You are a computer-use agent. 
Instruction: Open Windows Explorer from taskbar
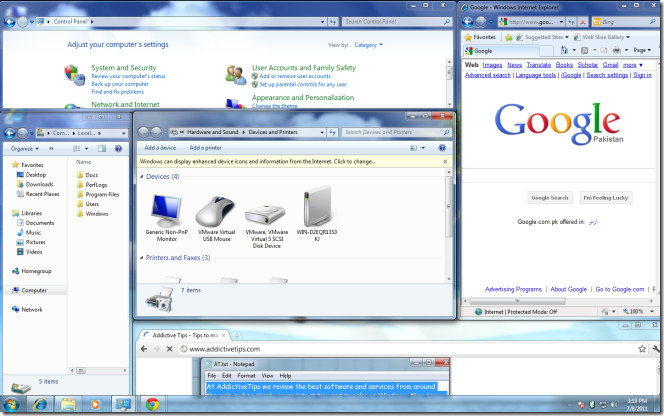click(68, 405)
